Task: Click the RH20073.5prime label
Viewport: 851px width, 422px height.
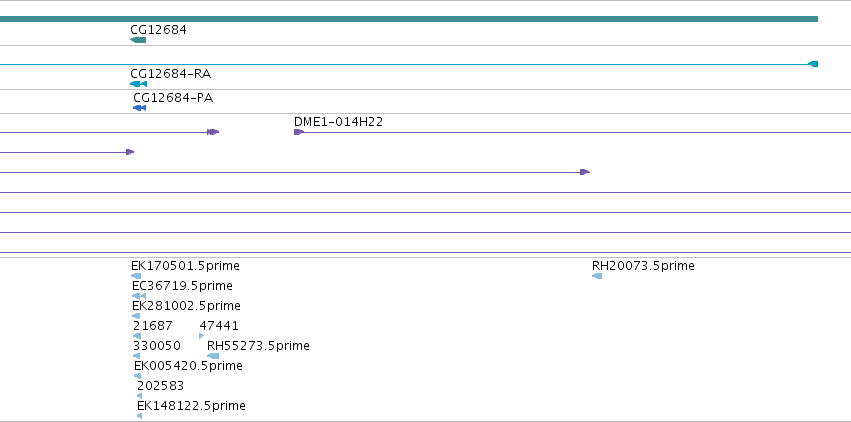Action: pyautogui.click(x=643, y=266)
